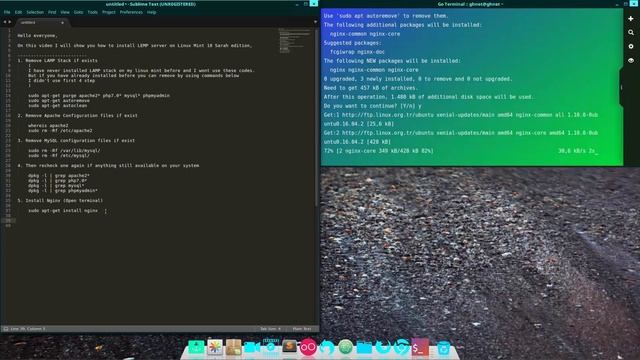Open the Edit menu in Sublime Text
This screenshot has height=360, width=640.
pos(18,12)
